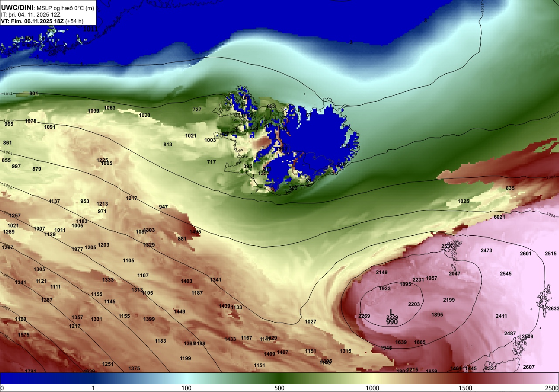The height and width of the screenshot is (392, 559).
Task: Click the 1023 height value
Action: [145, 115]
